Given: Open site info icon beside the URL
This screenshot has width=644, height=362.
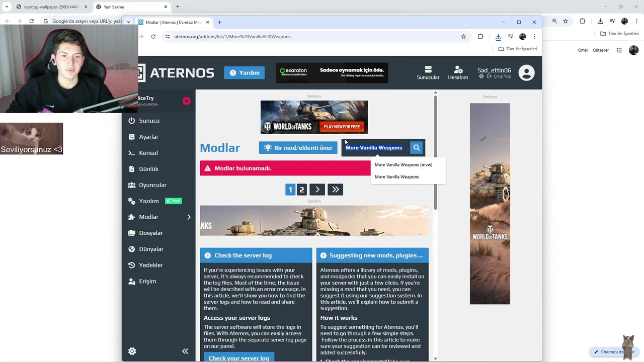Looking at the screenshot, I should (x=168, y=37).
